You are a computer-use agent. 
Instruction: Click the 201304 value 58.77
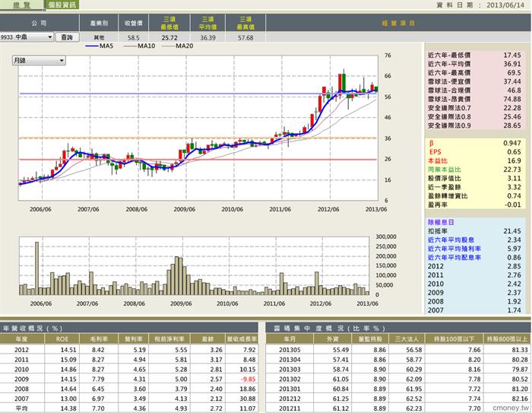pos(414,359)
